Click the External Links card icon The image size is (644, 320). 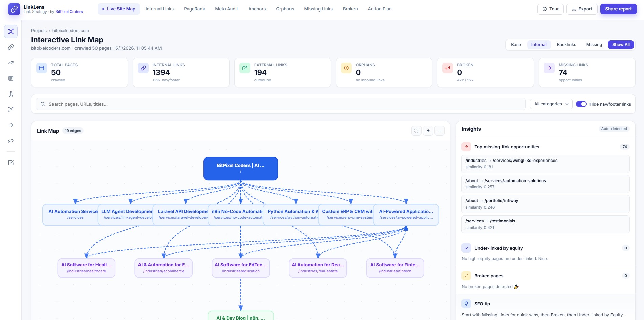245,68
